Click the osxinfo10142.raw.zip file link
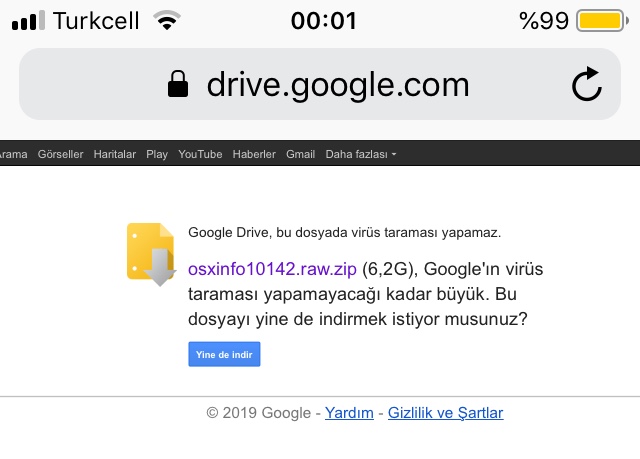Viewport: 640px width, 459px height. click(273, 268)
